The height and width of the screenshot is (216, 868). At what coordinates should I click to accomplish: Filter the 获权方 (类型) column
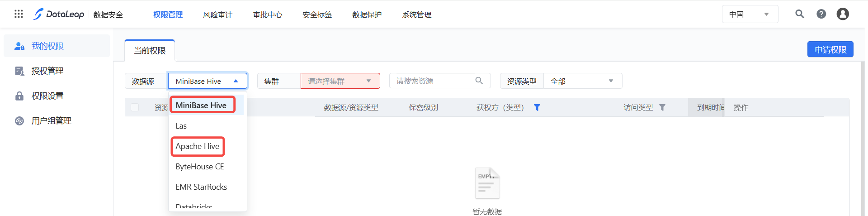tap(537, 107)
